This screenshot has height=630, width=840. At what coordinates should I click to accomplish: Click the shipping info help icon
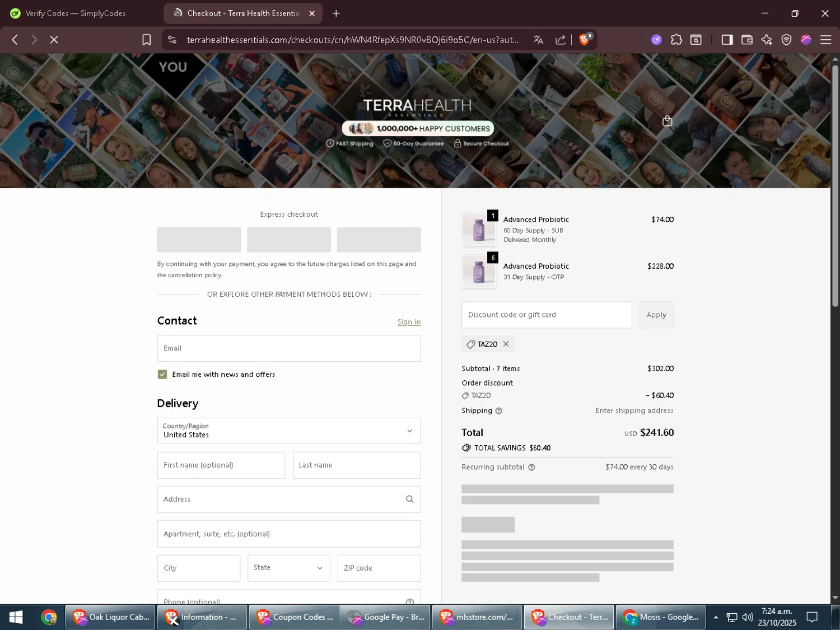point(499,411)
